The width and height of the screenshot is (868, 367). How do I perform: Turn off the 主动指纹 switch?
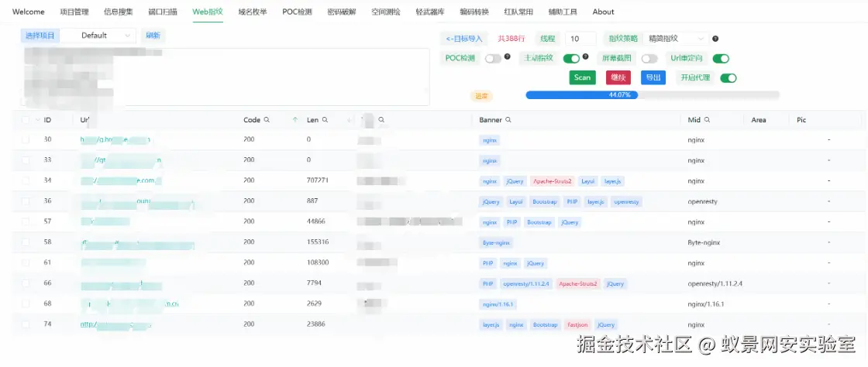click(571, 59)
